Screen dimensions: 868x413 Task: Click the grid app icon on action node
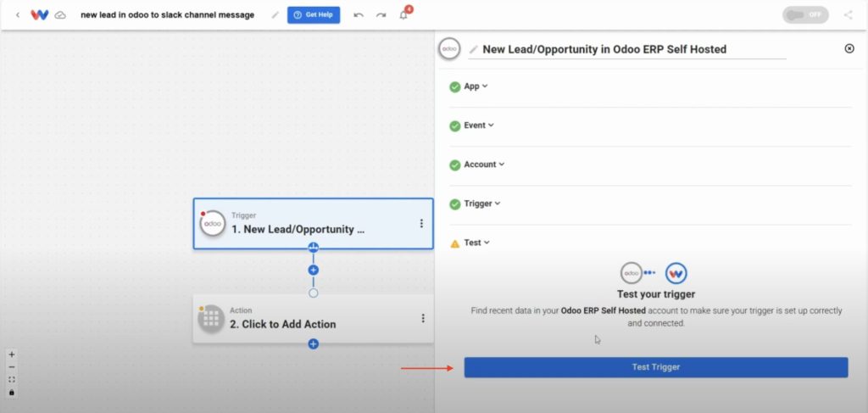coord(211,319)
